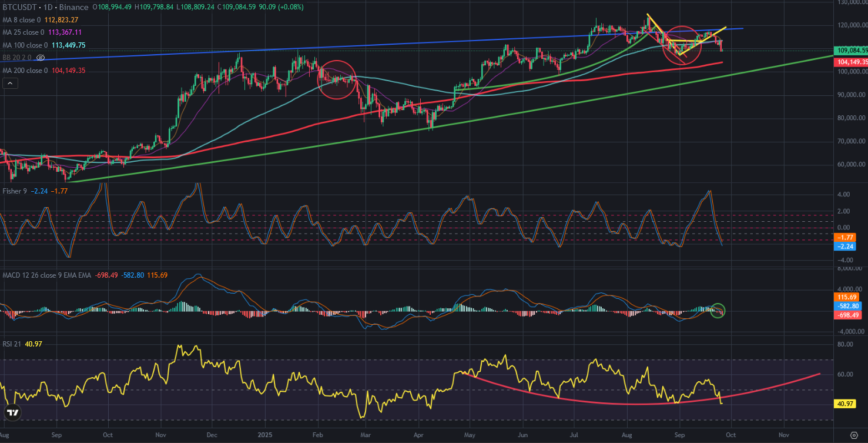Click the red 104,149.35 MA200 price label
This screenshot has height=443, width=868.
tap(851, 62)
